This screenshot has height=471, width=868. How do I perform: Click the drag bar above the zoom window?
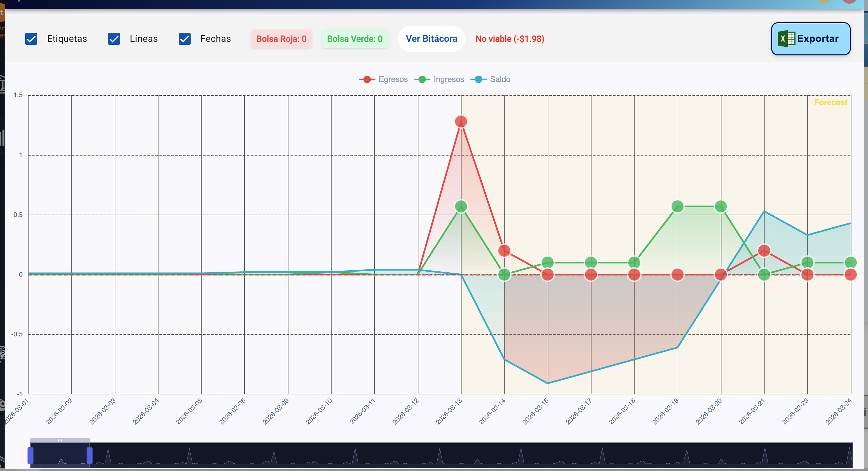pos(60,440)
